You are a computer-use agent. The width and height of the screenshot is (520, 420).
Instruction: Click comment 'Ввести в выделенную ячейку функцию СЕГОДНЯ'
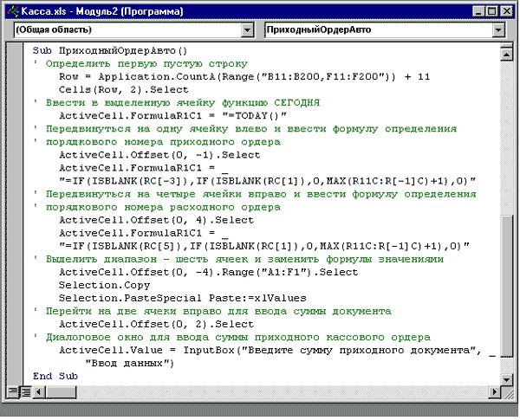pyautogui.click(x=183, y=103)
